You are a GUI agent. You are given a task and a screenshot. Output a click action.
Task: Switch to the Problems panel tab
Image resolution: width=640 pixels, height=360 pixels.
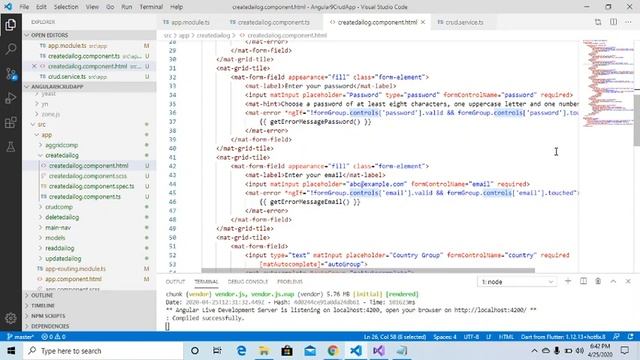(290, 282)
